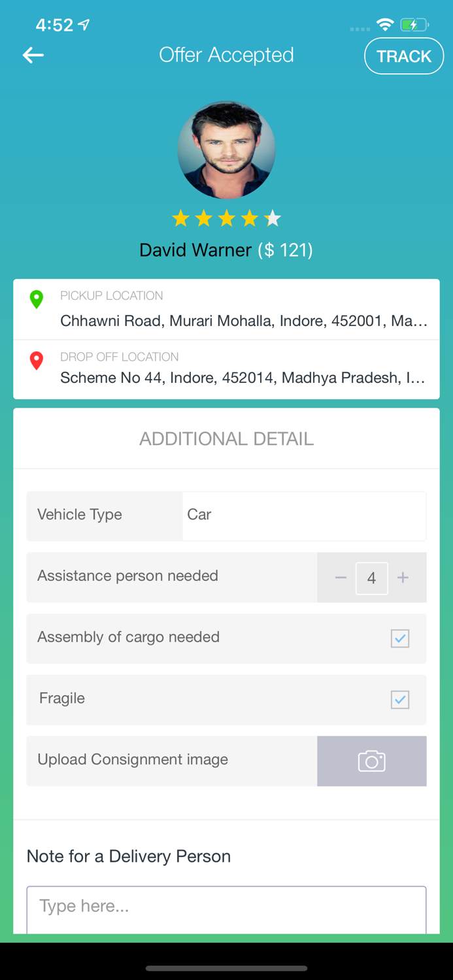
Task: Click the Wi-Fi icon in the status bar
Action: tap(385, 24)
